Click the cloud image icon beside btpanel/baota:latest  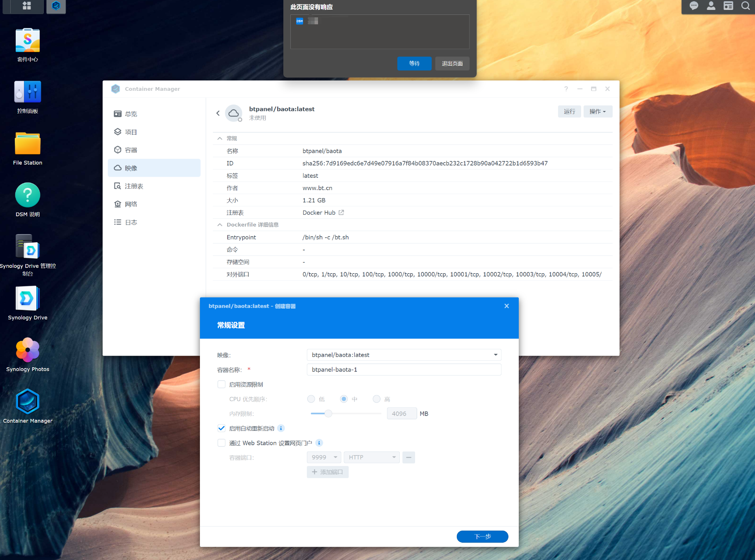point(234,113)
